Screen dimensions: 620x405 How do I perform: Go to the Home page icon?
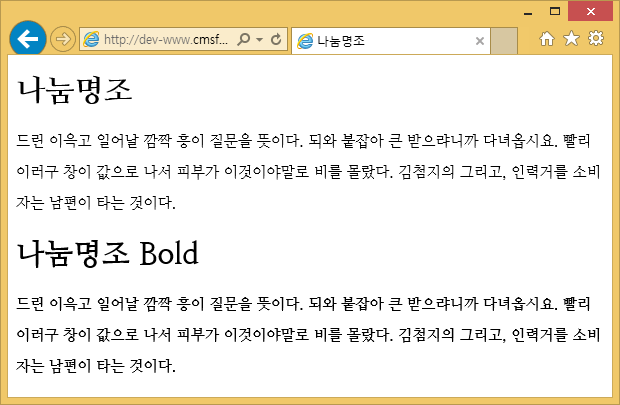tap(547, 38)
